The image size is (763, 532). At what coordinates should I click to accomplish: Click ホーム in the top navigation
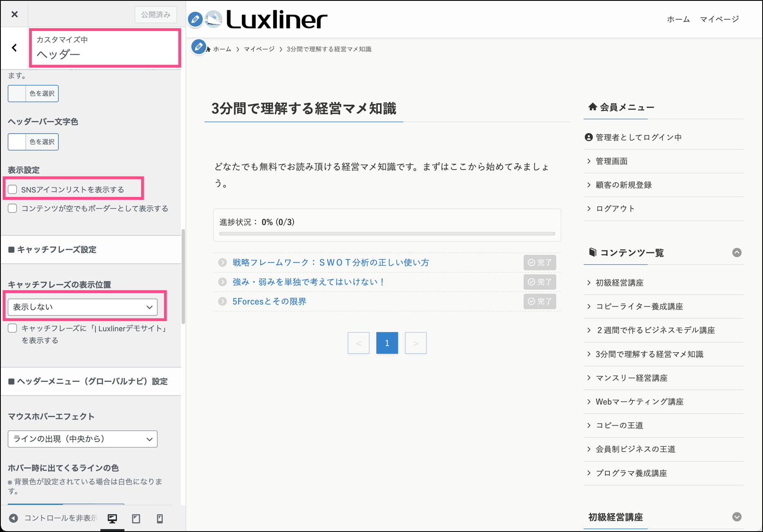click(x=678, y=19)
